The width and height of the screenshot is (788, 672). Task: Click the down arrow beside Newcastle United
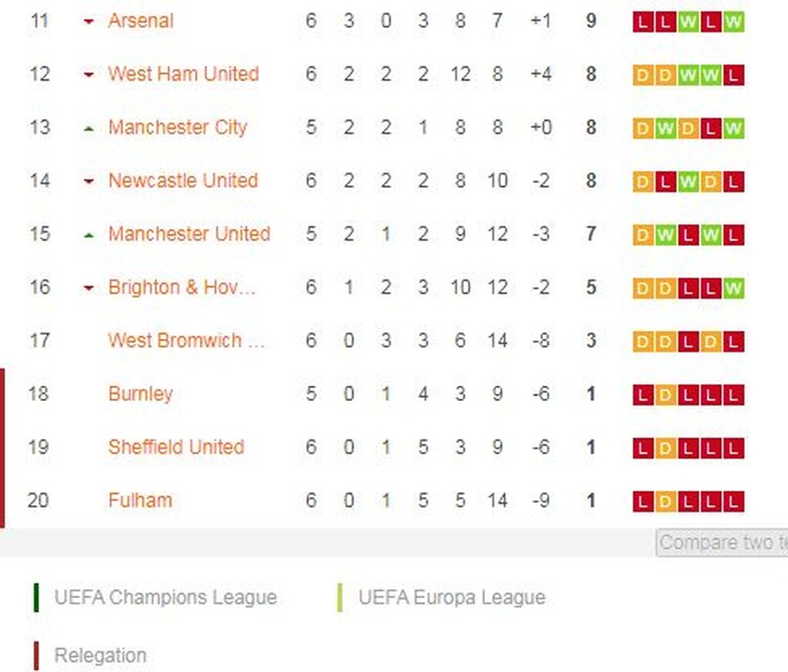(88, 182)
